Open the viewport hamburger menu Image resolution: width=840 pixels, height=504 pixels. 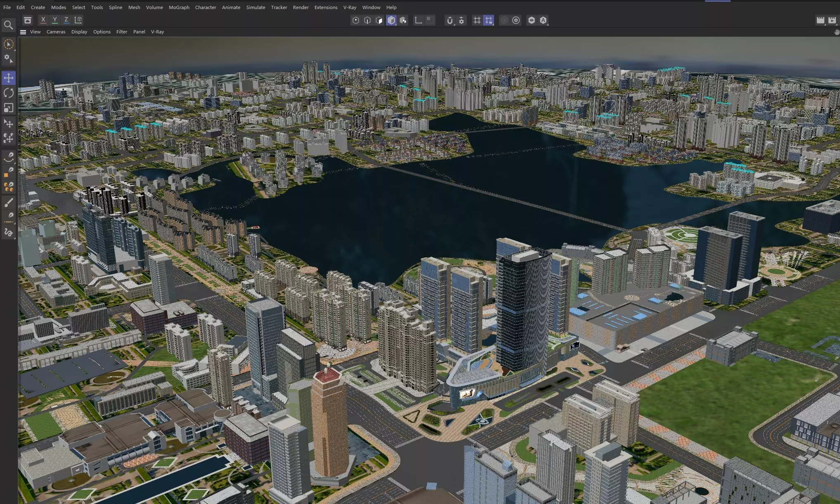tap(23, 32)
